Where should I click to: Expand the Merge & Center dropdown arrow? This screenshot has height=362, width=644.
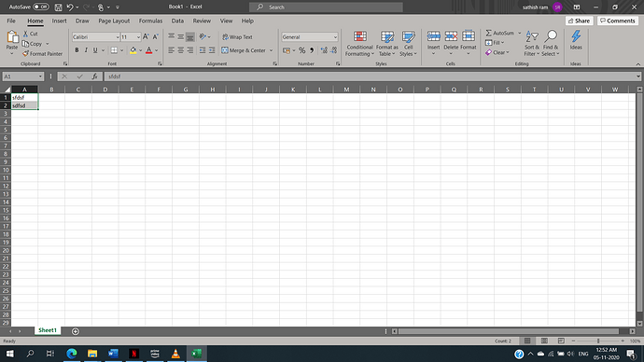click(271, 50)
